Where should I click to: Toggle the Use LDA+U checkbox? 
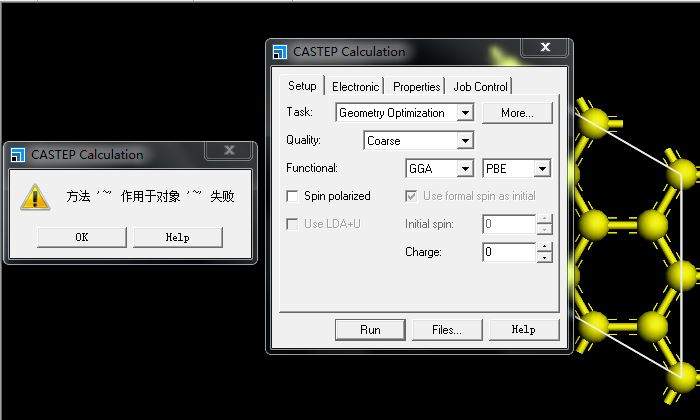(292, 224)
